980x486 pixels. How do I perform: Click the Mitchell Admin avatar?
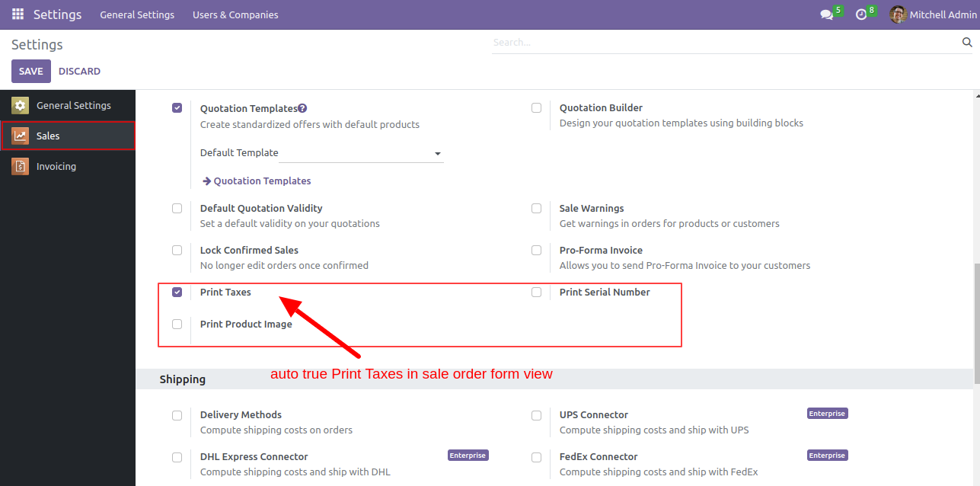[898, 14]
